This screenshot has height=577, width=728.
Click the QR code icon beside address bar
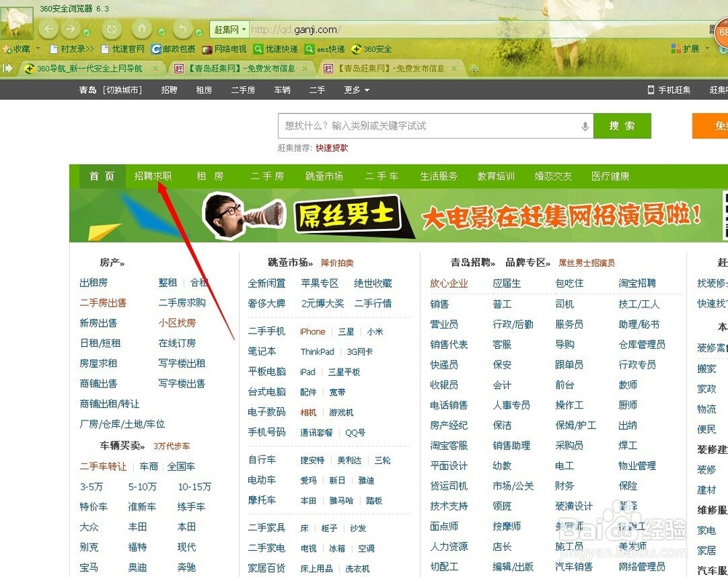click(x=712, y=30)
